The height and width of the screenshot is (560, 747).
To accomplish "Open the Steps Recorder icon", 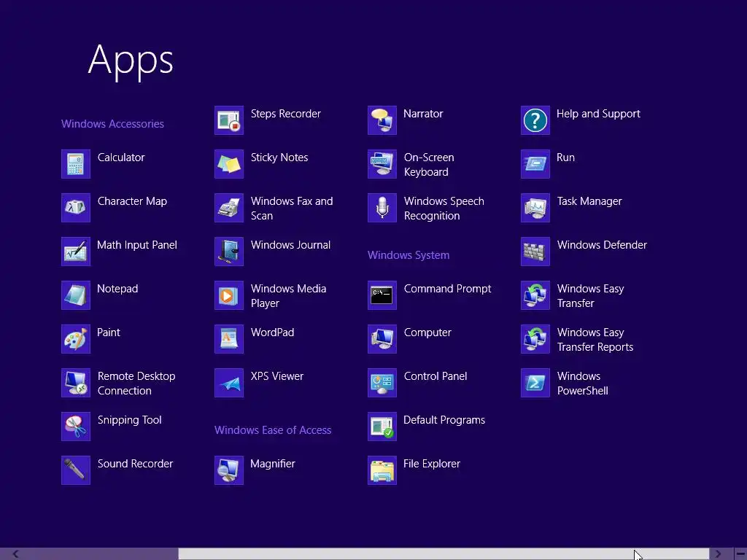I will 229,120.
